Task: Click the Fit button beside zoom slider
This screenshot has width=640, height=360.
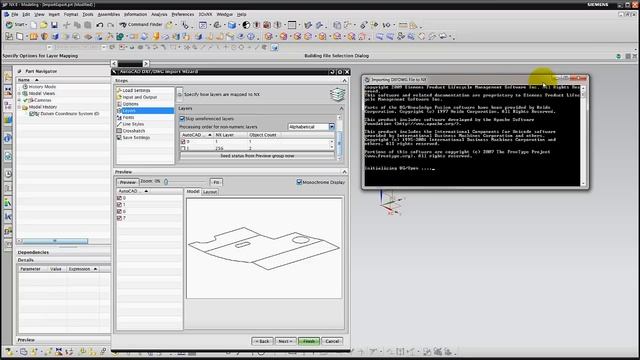Action: 216,182
